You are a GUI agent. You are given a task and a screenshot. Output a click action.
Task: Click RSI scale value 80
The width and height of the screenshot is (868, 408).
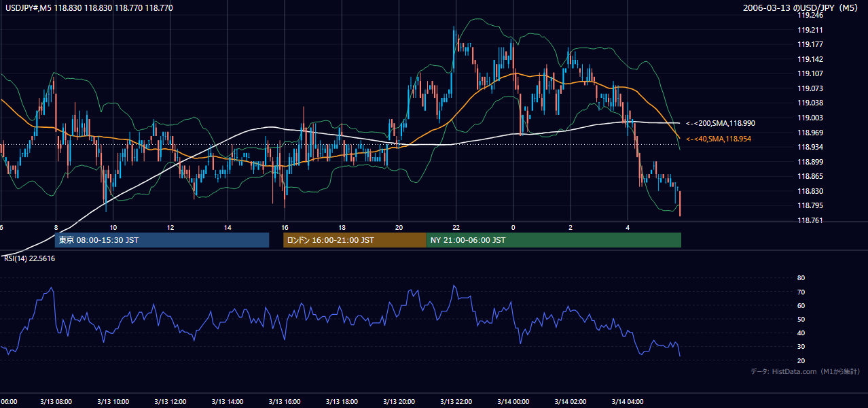point(801,278)
